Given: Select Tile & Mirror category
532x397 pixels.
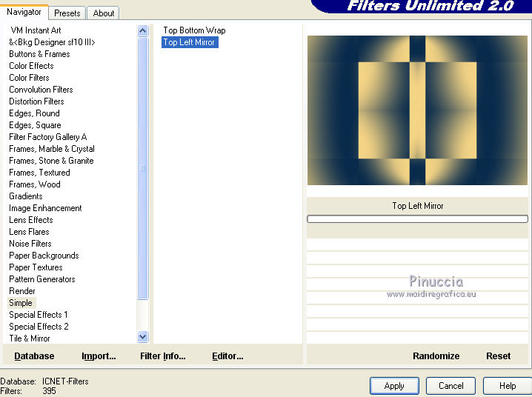Looking at the screenshot, I should coord(30,339).
